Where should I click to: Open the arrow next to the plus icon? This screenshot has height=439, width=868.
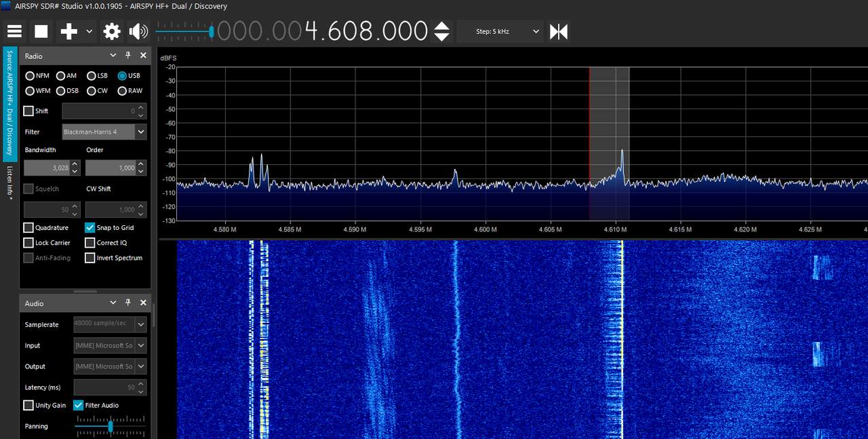(x=90, y=31)
